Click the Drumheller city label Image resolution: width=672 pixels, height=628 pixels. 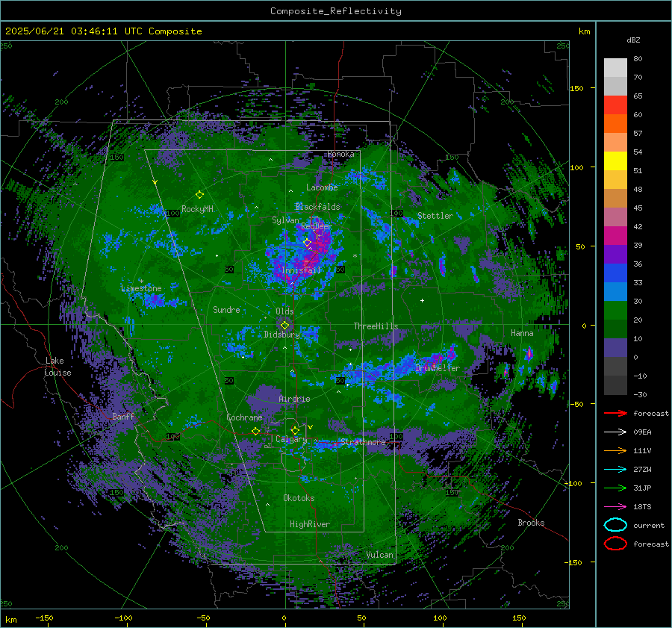(x=438, y=368)
